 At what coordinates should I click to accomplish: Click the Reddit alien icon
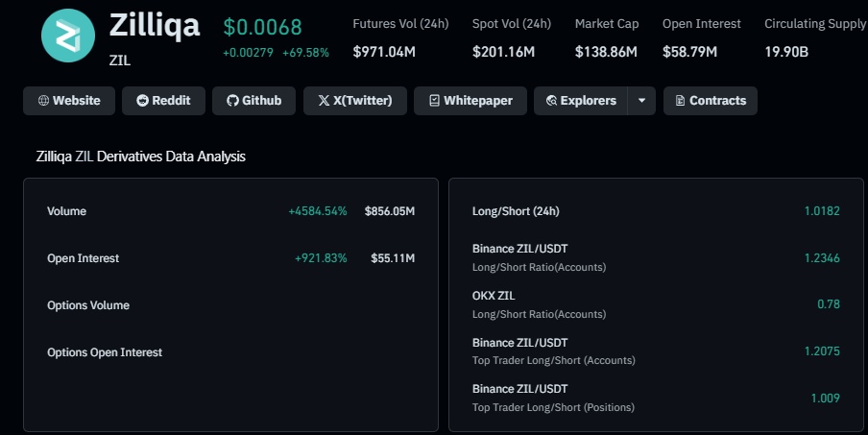142,101
